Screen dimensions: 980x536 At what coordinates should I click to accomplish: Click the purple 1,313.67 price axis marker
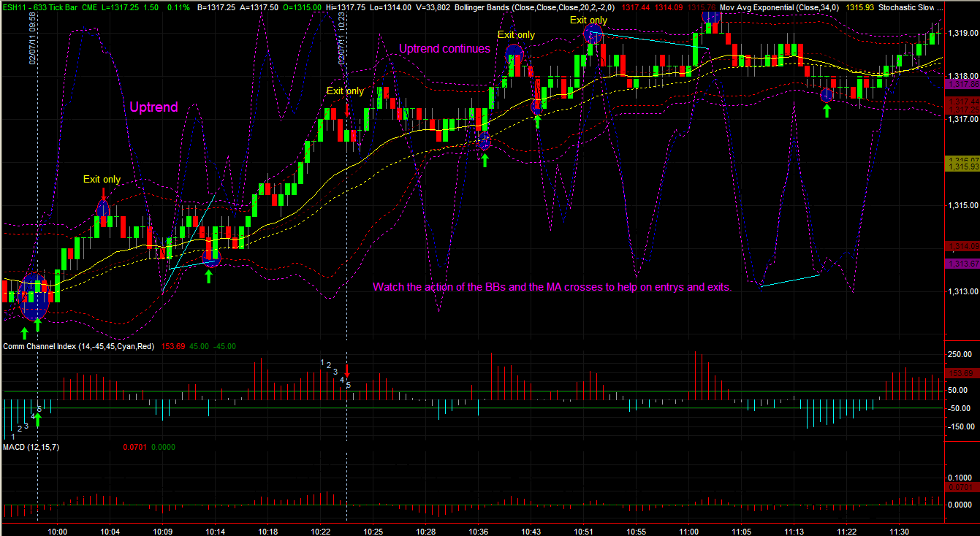click(x=962, y=263)
